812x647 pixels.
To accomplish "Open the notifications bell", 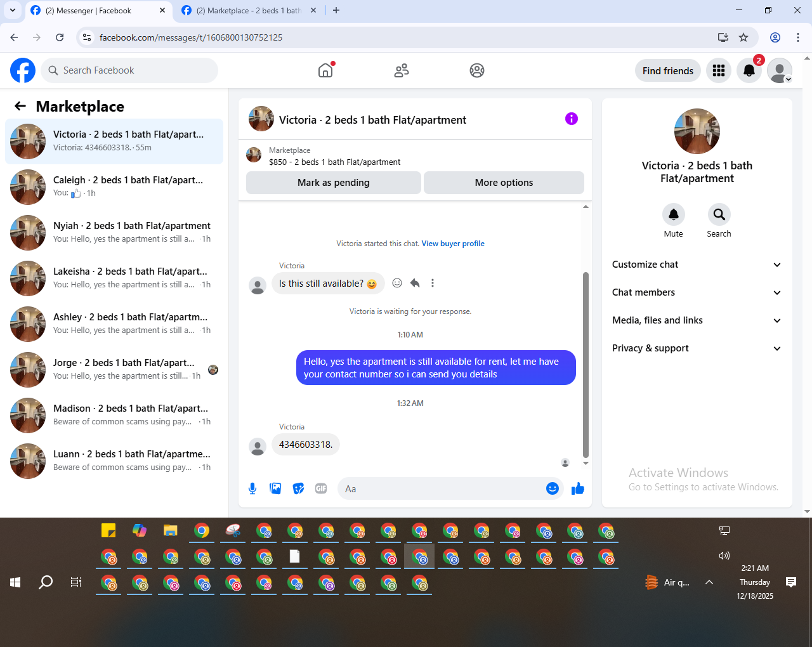I will (749, 70).
